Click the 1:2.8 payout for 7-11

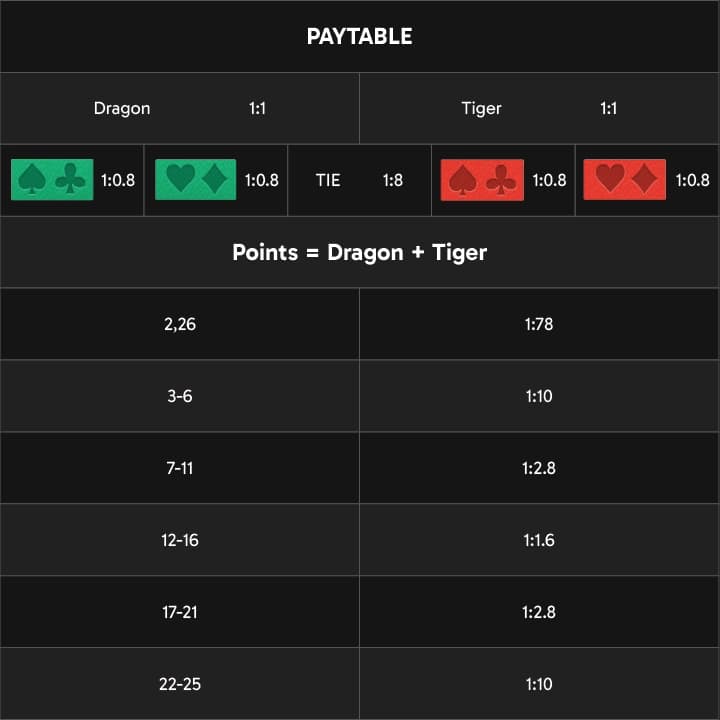coord(539,468)
